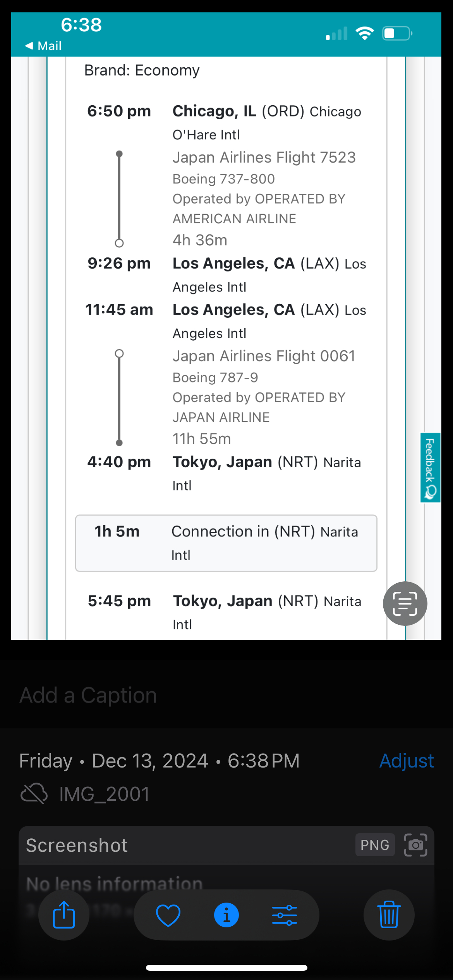Tap the screenshot camera icon

pos(415,845)
